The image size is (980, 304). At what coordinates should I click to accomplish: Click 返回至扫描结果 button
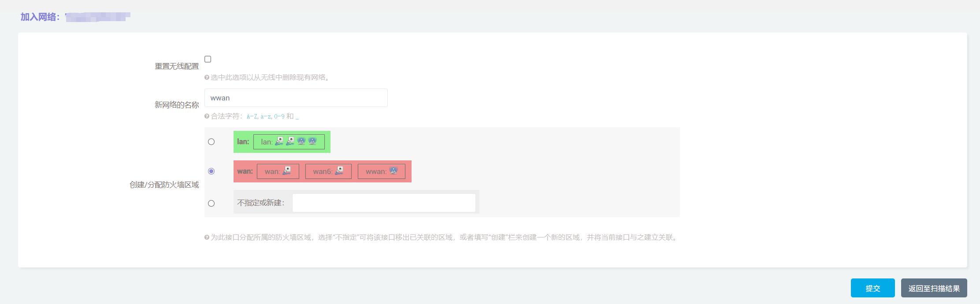934,288
